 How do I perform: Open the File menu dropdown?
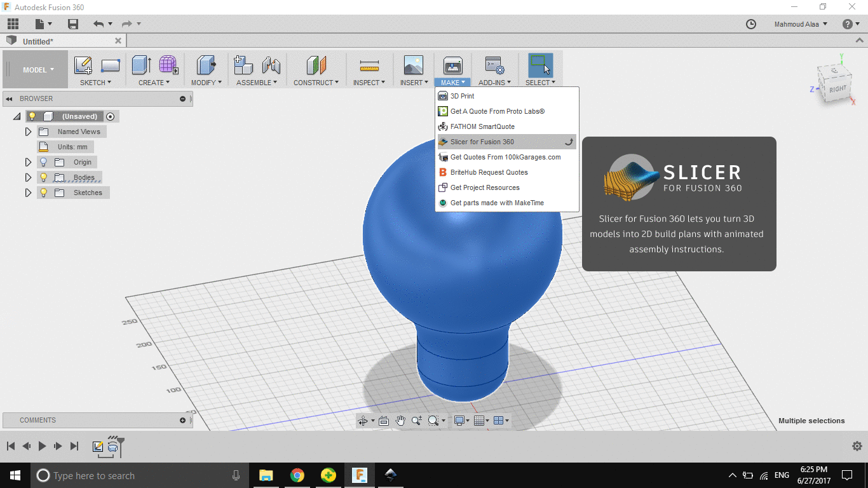[x=44, y=24]
